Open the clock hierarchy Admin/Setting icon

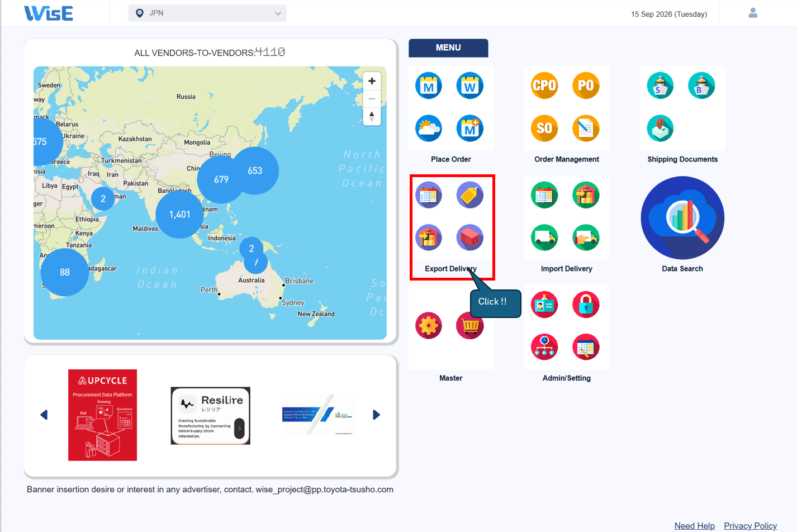(544, 347)
